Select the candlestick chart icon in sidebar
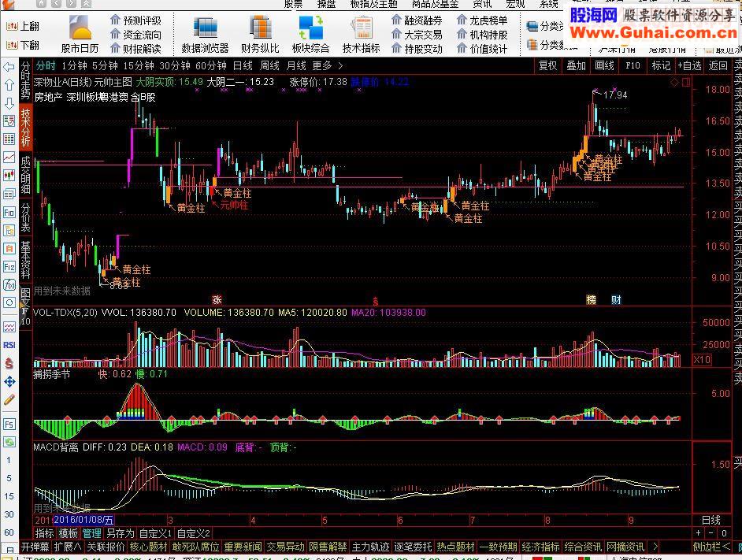Viewport: 742px width, 560px height. (x=9, y=176)
